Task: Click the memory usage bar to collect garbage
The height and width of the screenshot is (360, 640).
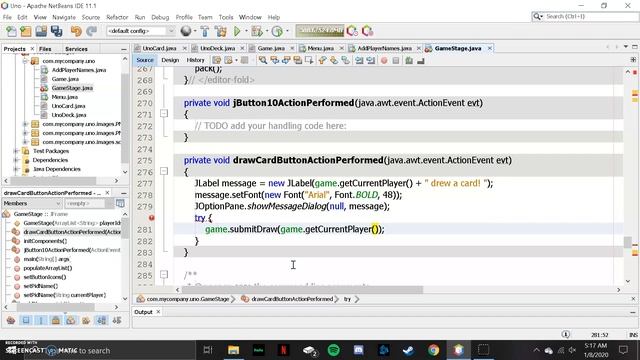Action: [320, 31]
